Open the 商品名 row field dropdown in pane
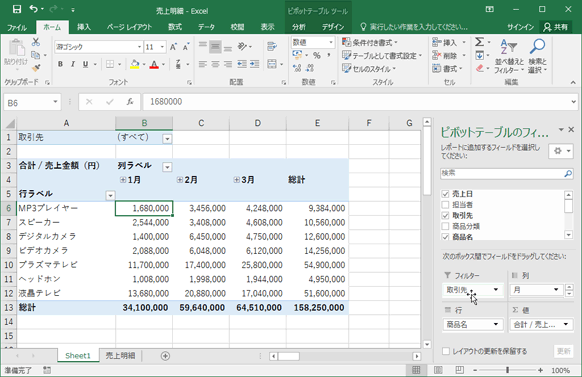The image size is (582, 377). click(x=496, y=324)
